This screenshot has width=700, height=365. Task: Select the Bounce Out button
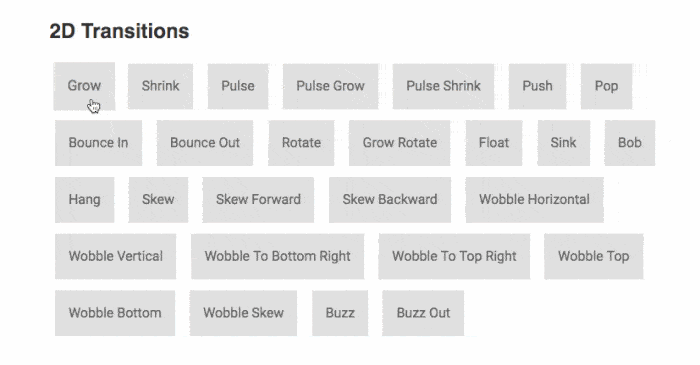pos(205,143)
